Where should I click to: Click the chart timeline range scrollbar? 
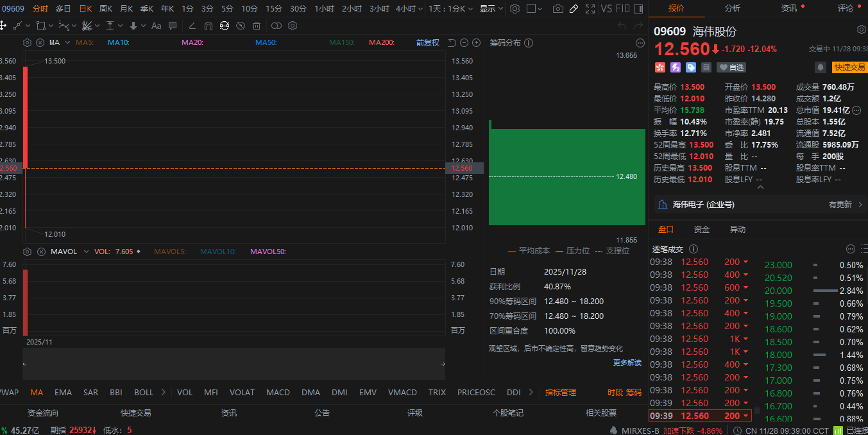click(234, 364)
